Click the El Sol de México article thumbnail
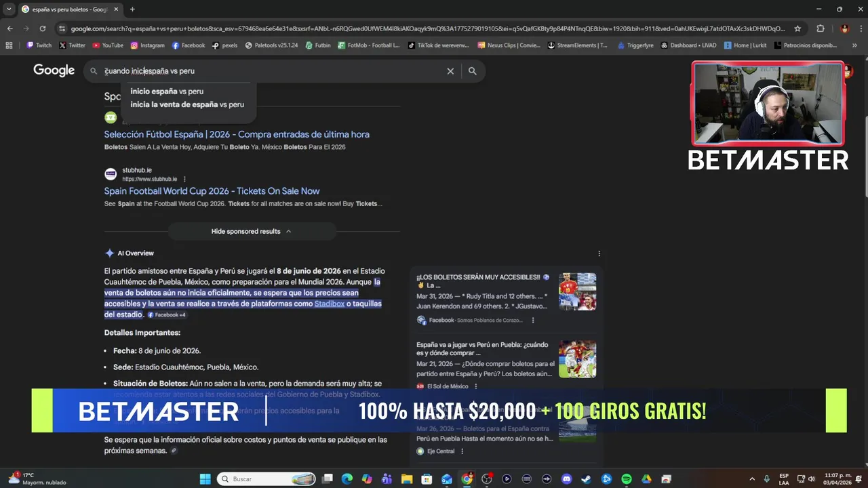Viewport: 868px width, 488px height. [577, 359]
